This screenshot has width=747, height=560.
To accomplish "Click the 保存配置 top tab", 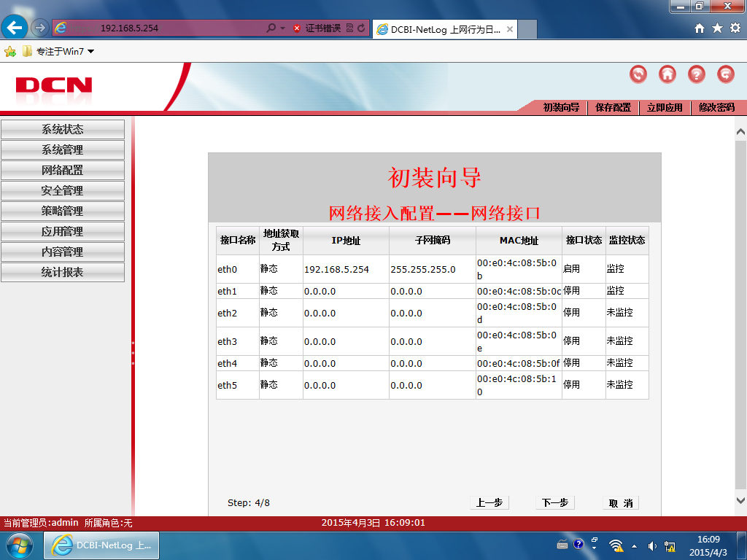I will [x=613, y=108].
